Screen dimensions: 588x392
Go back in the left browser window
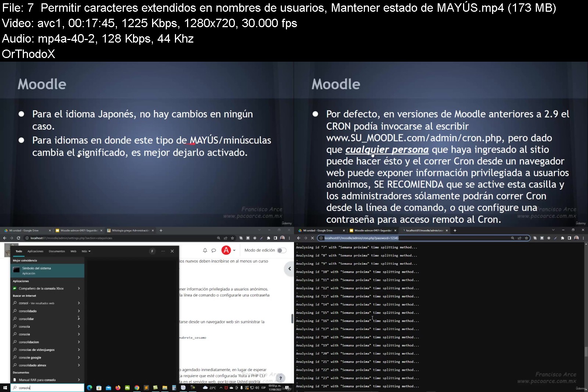[5, 238]
